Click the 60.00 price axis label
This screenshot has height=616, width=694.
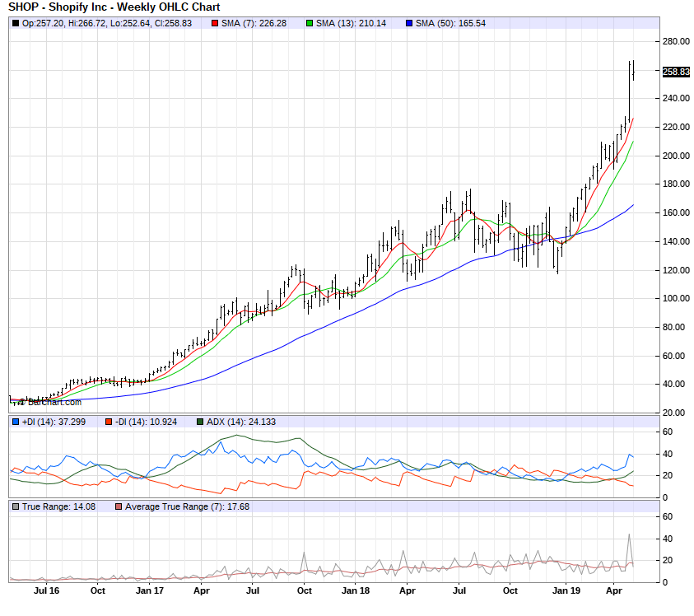[x=673, y=356]
